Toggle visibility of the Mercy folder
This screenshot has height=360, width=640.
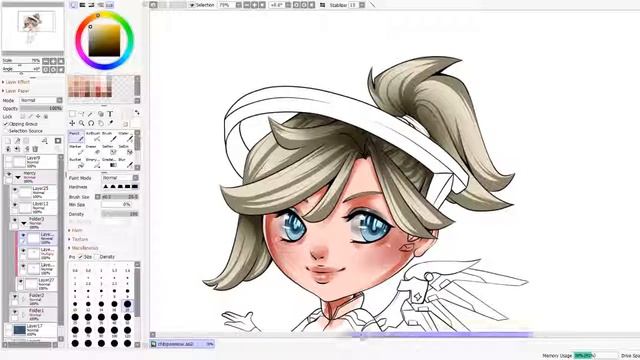point(9,175)
